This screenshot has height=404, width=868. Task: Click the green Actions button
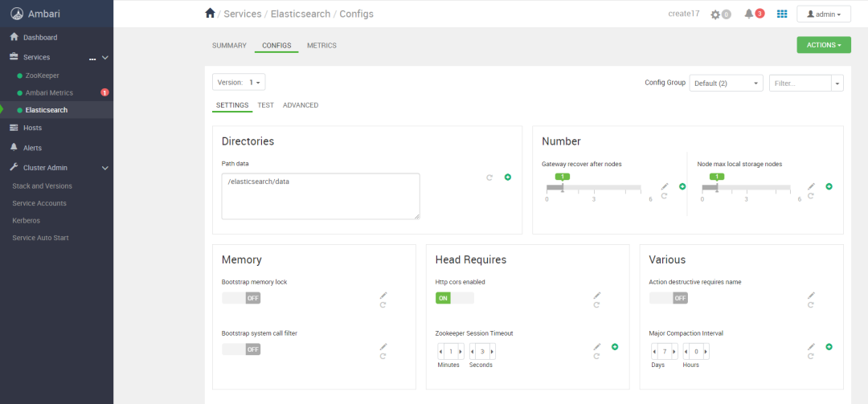(x=823, y=45)
